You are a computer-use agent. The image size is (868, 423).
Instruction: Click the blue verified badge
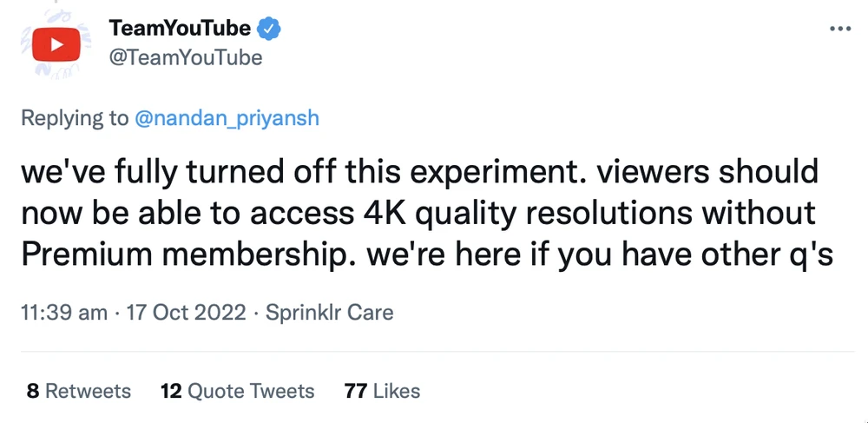point(270,29)
